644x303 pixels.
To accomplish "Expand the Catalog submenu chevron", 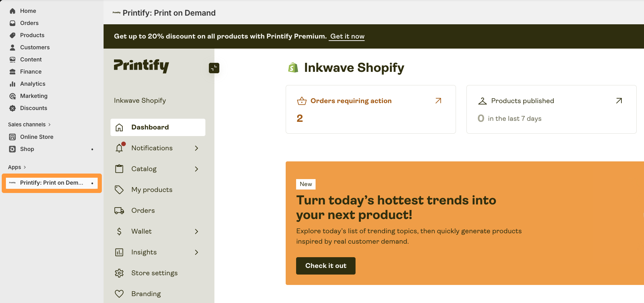I will (196, 169).
